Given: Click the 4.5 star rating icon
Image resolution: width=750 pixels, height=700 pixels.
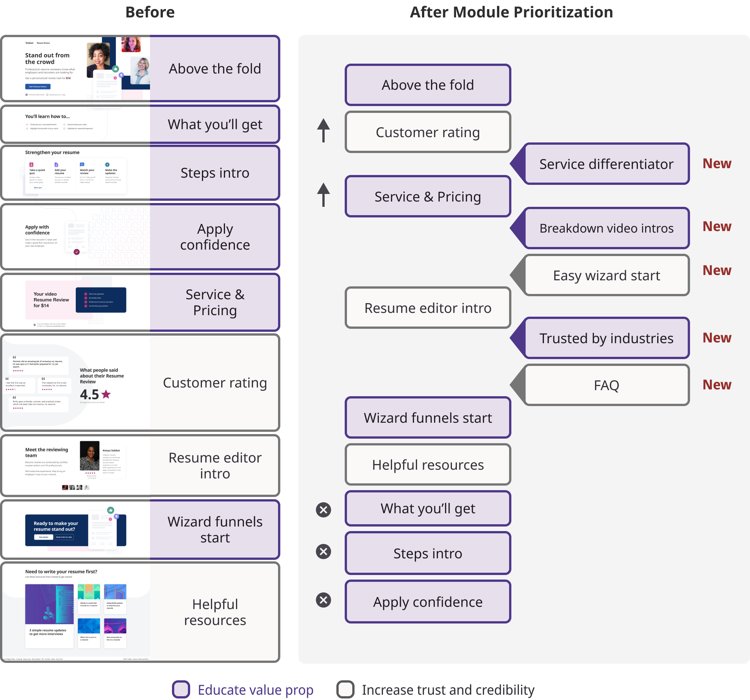Looking at the screenshot, I should tap(106, 394).
